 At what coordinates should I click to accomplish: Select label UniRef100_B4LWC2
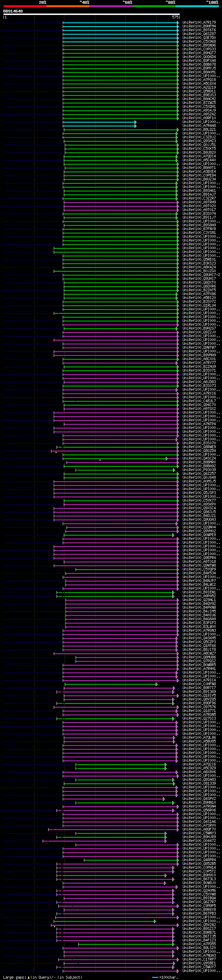(199, 584)
